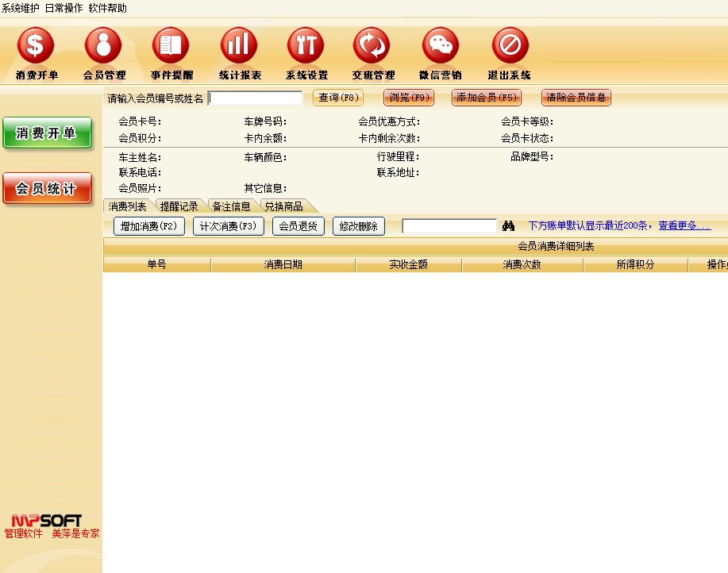Open the 微信营销 WeChat marketing icon
This screenshot has width=728, height=573.
click(441, 47)
